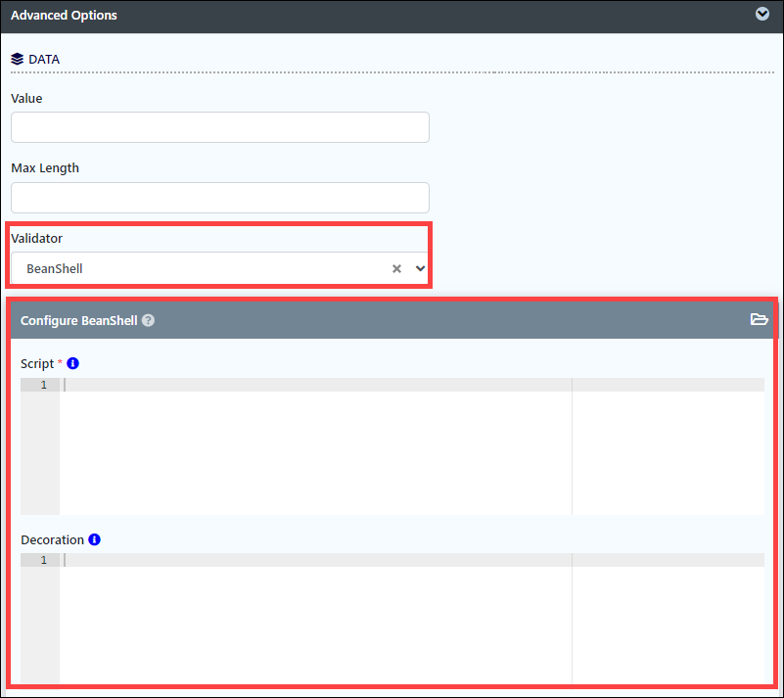The height and width of the screenshot is (698, 784).
Task: Select line 1 in Script gutter
Action: [43, 385]
